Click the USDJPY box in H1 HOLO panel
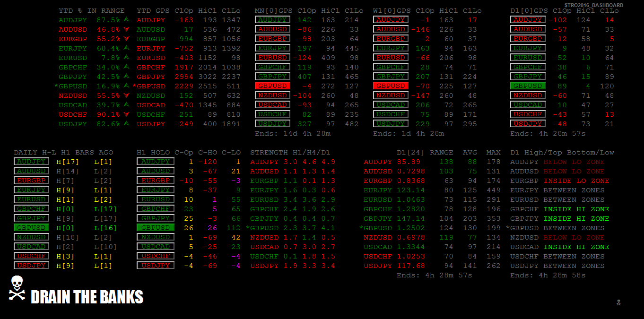This screenshot has height=319, width=644. tap(156, 266)
